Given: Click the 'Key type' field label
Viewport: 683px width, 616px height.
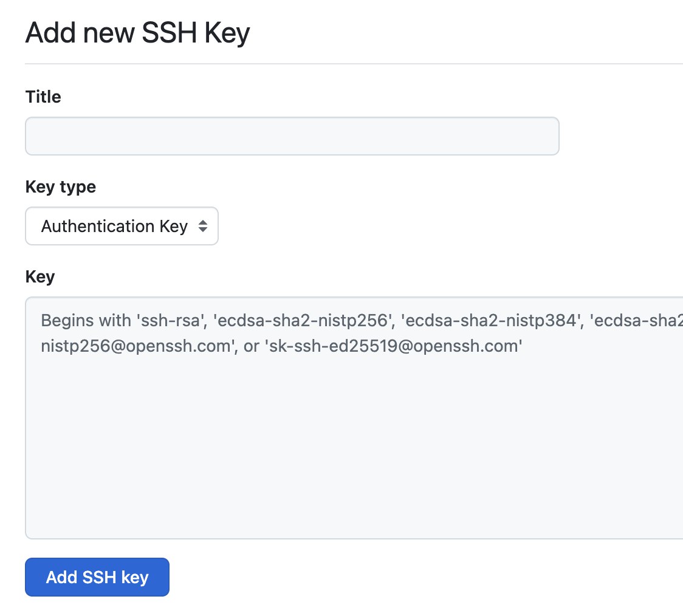Looking at the screenshot, I should tap(60, 187).
